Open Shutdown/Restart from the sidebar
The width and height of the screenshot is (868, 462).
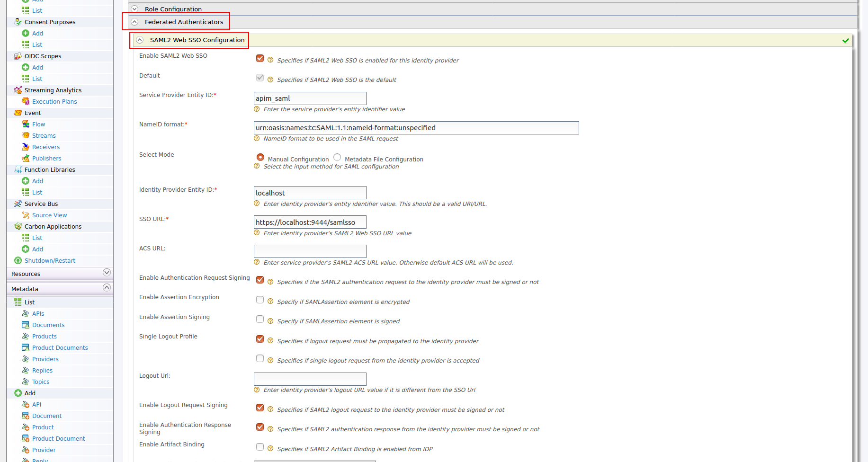click(49, 260)
